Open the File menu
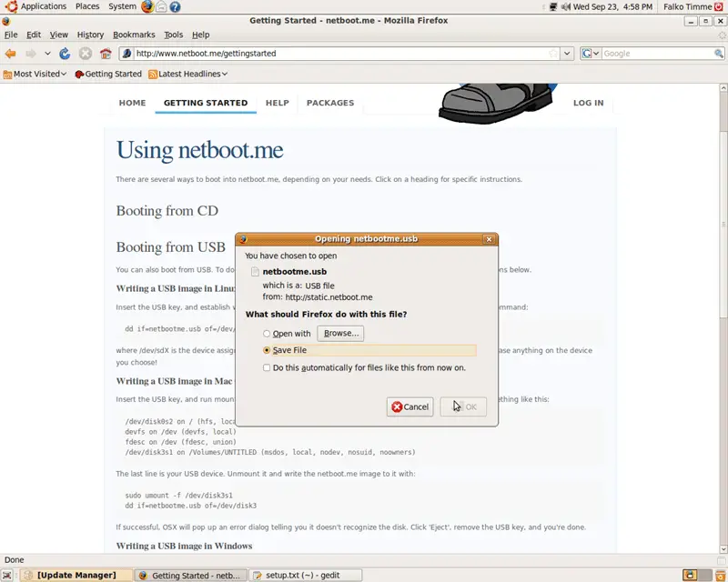Screen dimensions: 728x582 pyautogui.click(x=11, y=35)
